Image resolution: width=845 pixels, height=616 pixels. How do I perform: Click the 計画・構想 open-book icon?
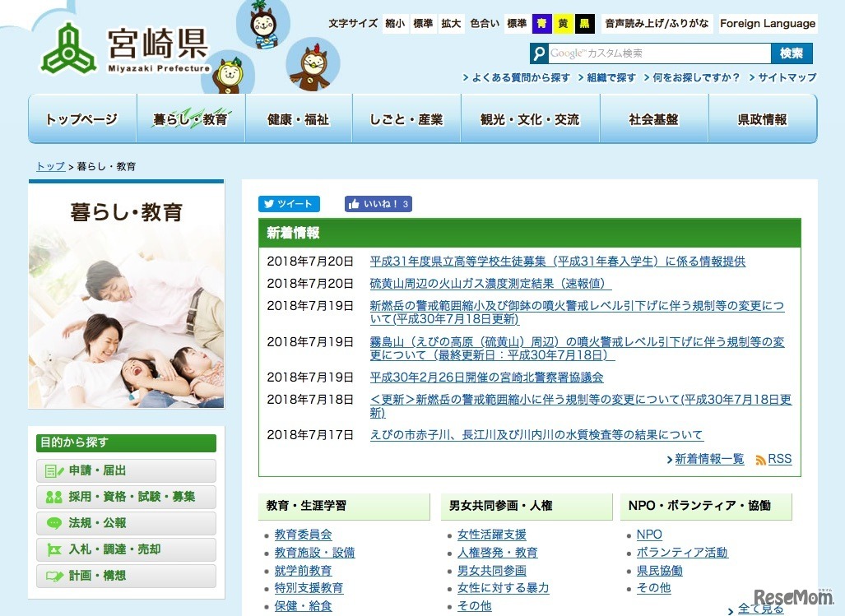53,577
